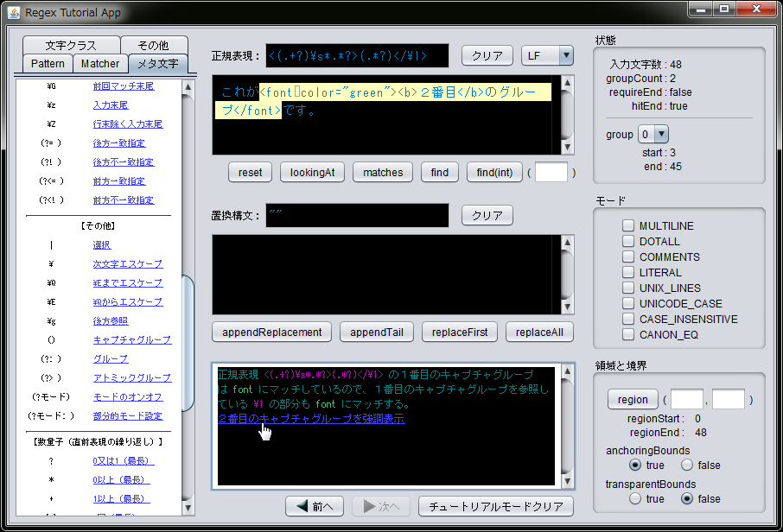Click the tutorial text scroll up arrow
783x532 pixels.
point(567,370)
